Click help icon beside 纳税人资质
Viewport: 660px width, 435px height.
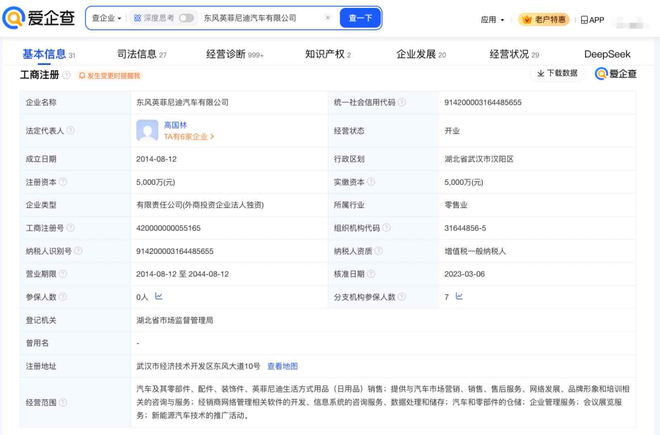[x=378, y=251]
